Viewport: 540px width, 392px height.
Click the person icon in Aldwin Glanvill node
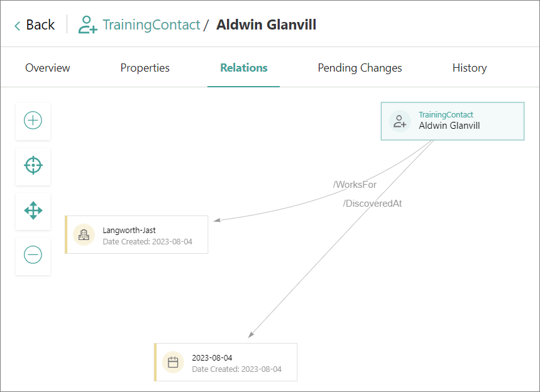(400, 121)
